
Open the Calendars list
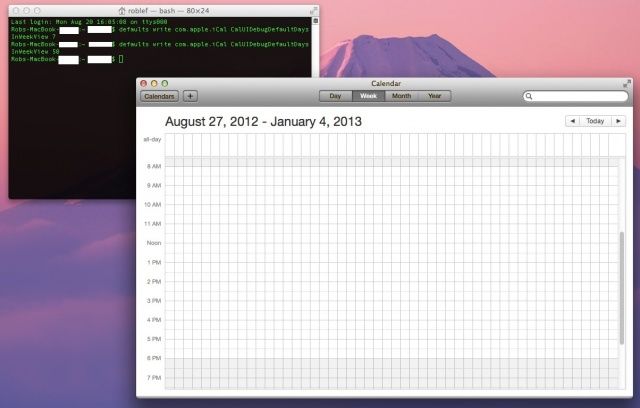tap(160, 97)
